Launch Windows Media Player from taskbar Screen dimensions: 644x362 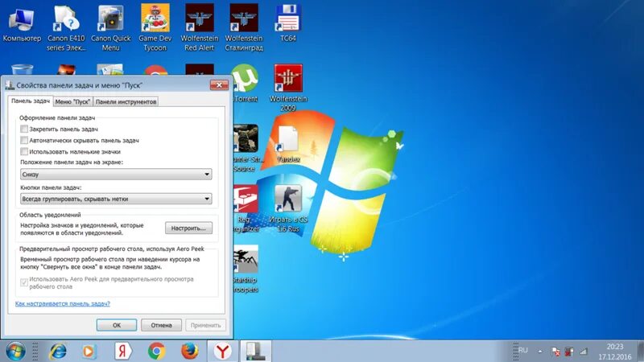pos(89,352)
